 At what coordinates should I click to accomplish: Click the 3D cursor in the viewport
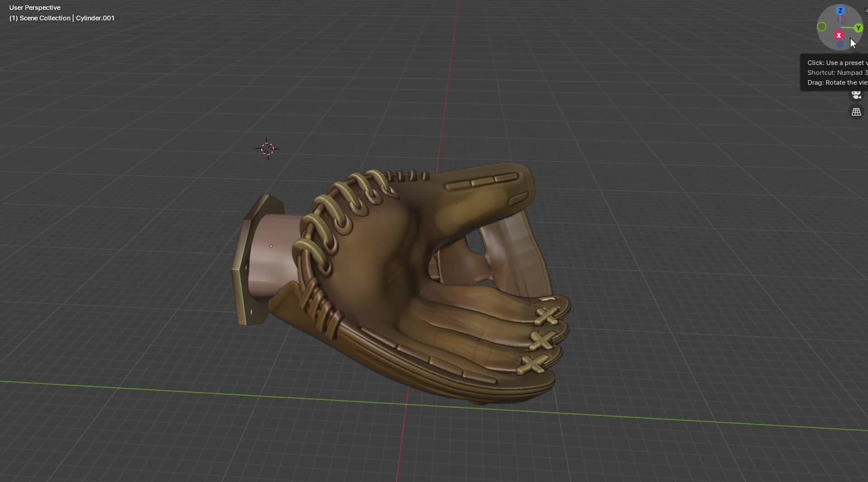(267, 149)
